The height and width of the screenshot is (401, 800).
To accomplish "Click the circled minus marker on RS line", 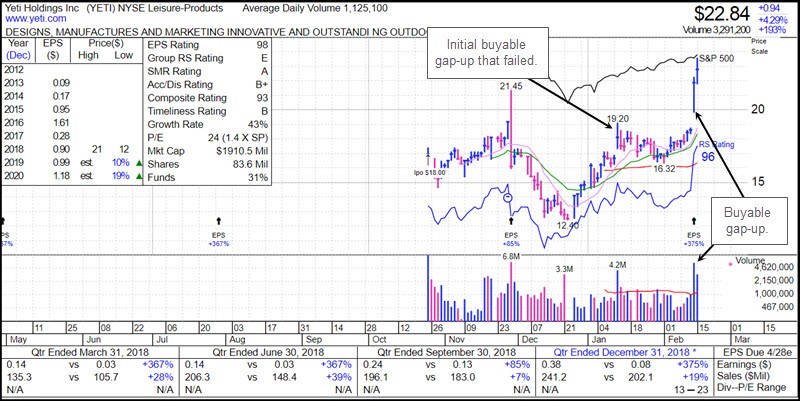I will click(x=508, y=197).
